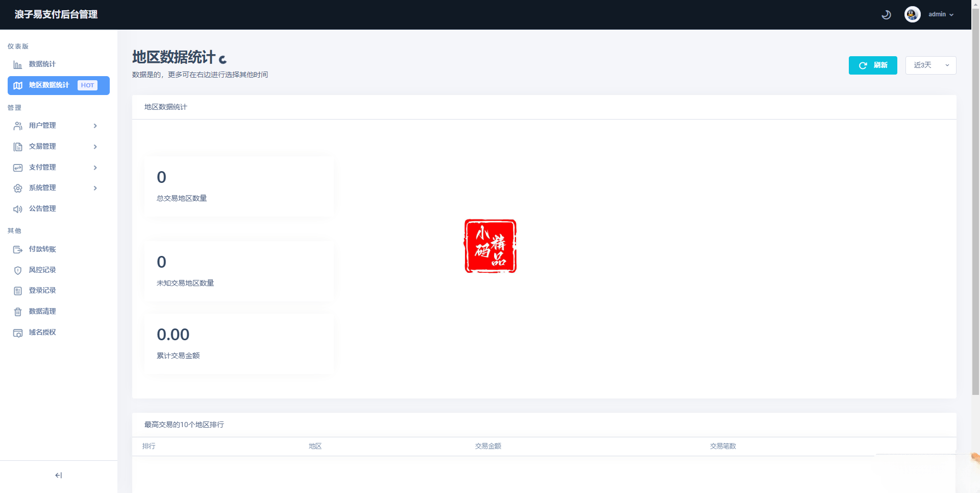Open the admin account dropdown
Viewport: 980px width, 493px height.
[941, 14]
